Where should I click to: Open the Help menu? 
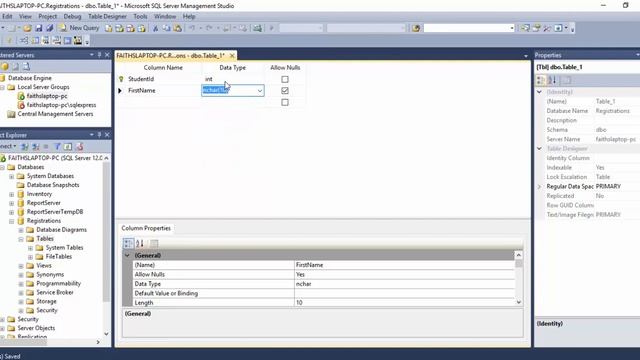[x=189, y=17]
